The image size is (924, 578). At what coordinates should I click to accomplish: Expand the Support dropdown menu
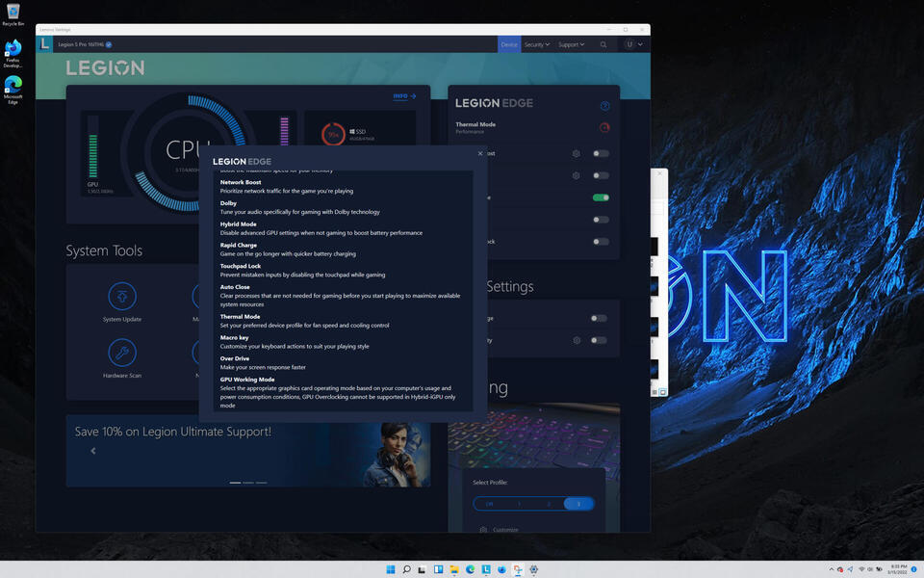[x=572, y=44]
